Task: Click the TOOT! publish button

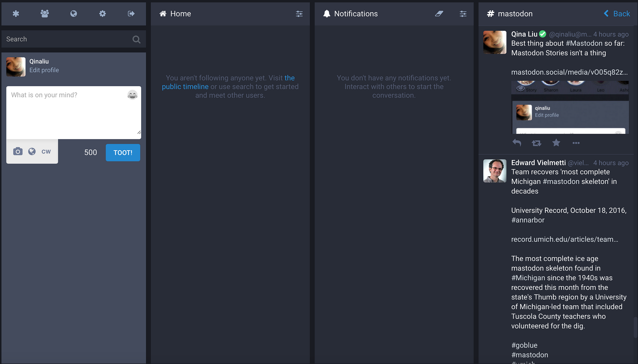Action: (x=123, y=152)
